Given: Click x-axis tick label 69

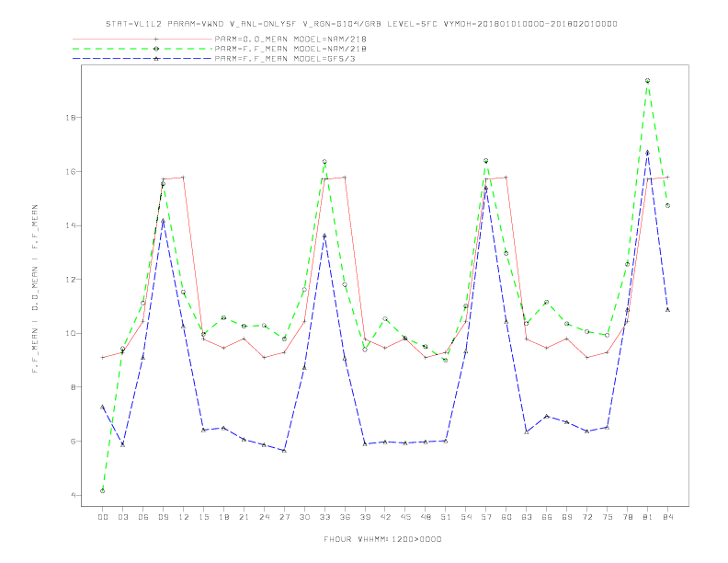Looking at the screenshot, I should tap(567, 517).
